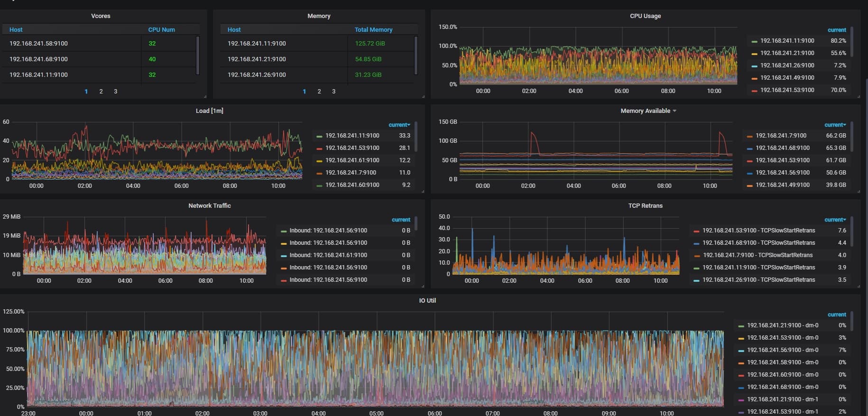
Task: Sort Load legend by current column
Action: pos(399,125)
